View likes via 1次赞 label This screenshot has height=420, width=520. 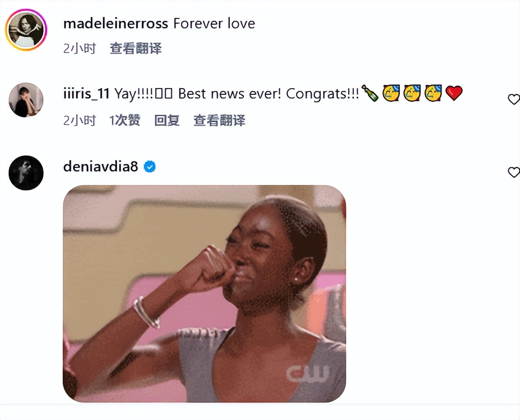(x=125, y=120)
